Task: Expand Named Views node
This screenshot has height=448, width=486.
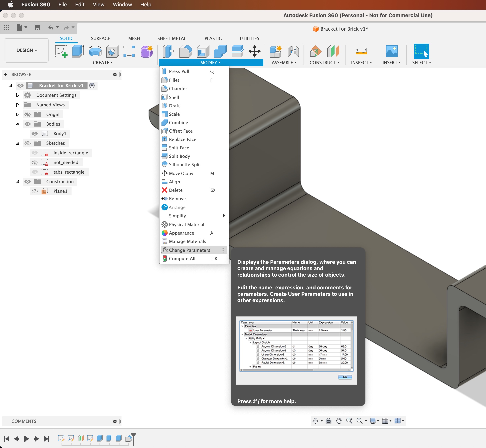Action: pos(17,105)
